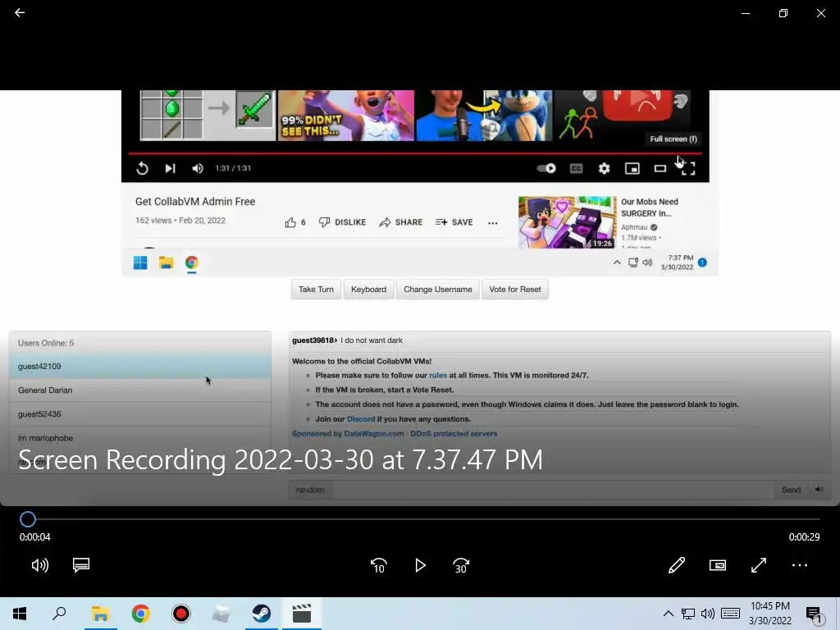Image resolution: width=840 pixels, height=630 pixels.
Task: Show hidden icons in host system tray
Action: click(x=668, y=614)
